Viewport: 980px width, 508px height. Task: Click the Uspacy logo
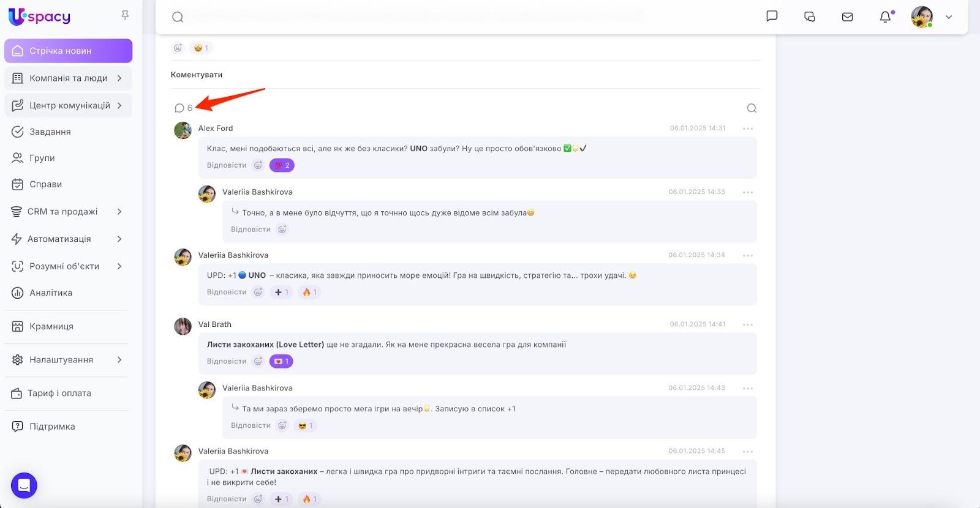click(40, 17)
